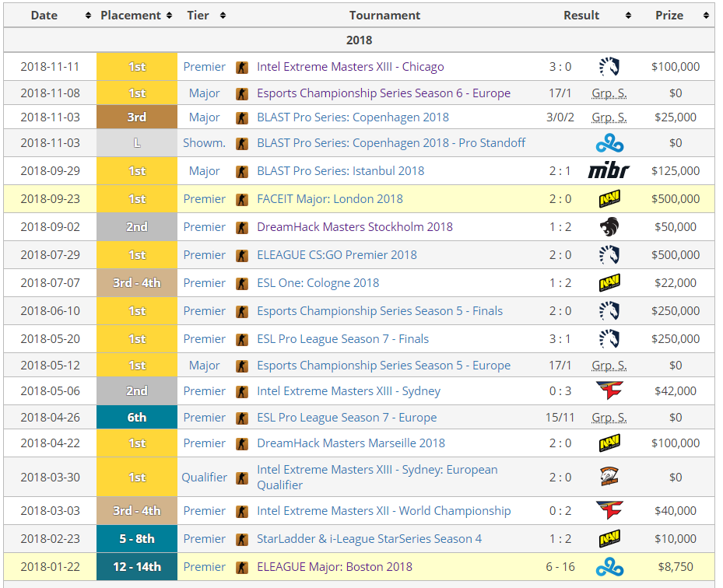The image size is (723, 588).
Task: Click Team Liquid logo in ELEAGUE Premier row
Action: pos(609,255)
